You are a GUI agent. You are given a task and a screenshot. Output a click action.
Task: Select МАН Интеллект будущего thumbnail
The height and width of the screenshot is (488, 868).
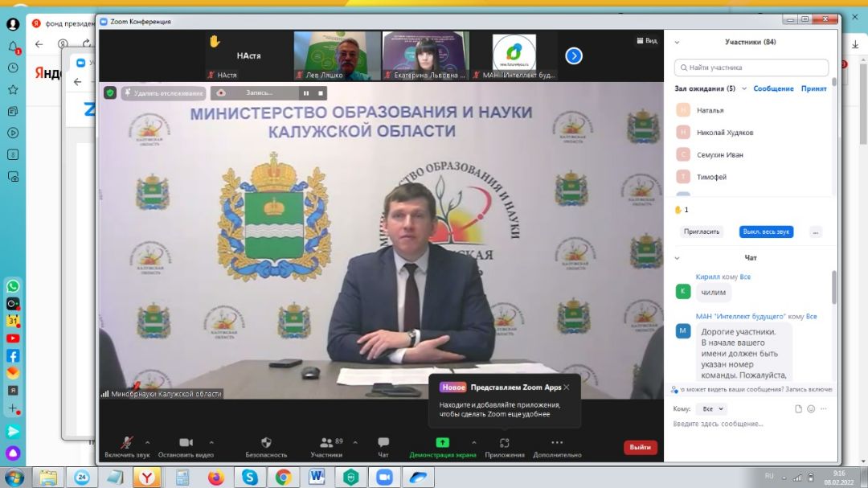coord(514,56)
